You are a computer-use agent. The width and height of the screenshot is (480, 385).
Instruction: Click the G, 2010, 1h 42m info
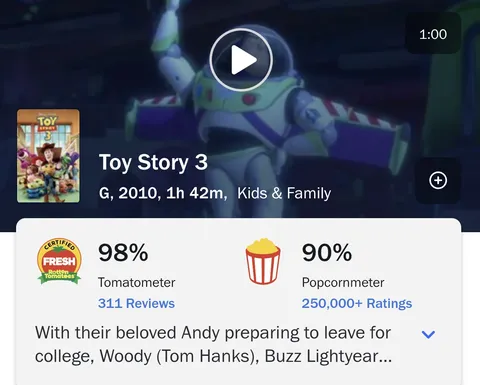pyautogui.click(x=163, y=193)
